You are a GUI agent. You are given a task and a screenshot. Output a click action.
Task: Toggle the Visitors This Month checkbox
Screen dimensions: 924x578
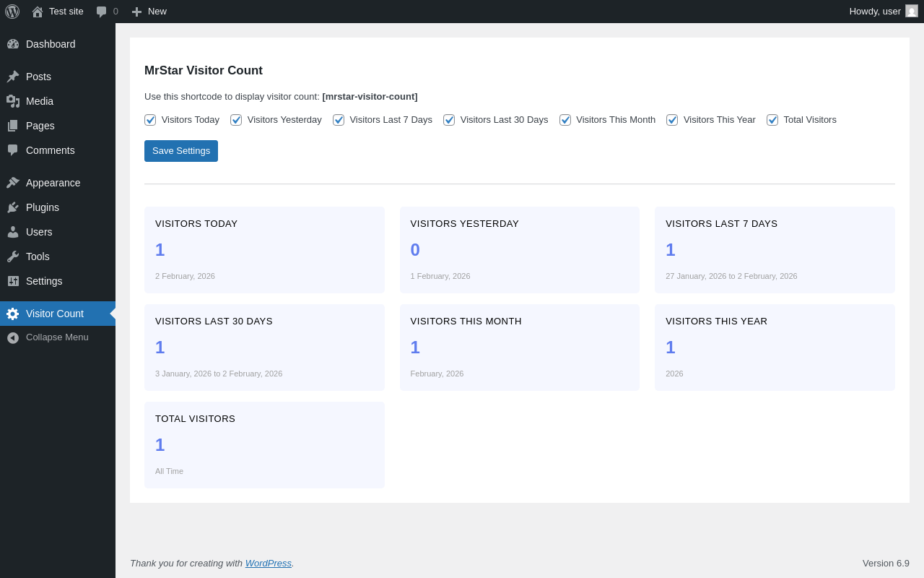click(565, 120)
